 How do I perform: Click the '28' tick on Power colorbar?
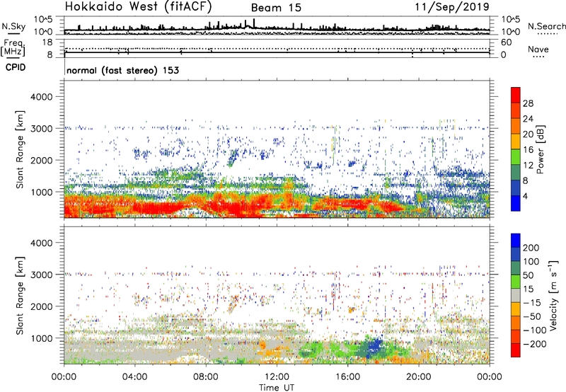point(528,103)
